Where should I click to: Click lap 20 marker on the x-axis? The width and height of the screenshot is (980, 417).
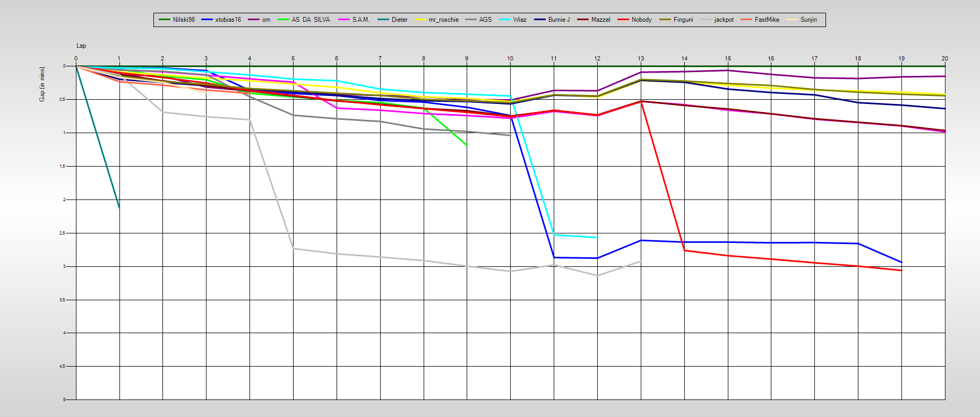pyautogui.click(x=944, y=58)
